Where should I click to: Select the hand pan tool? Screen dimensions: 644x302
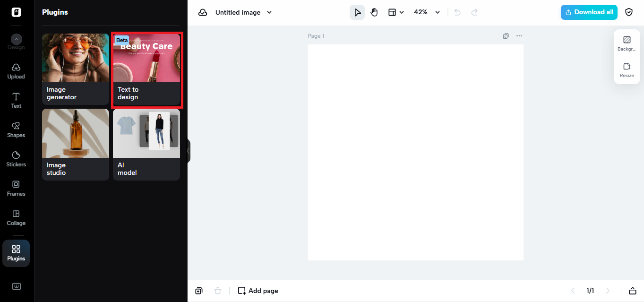coord(374,12)
